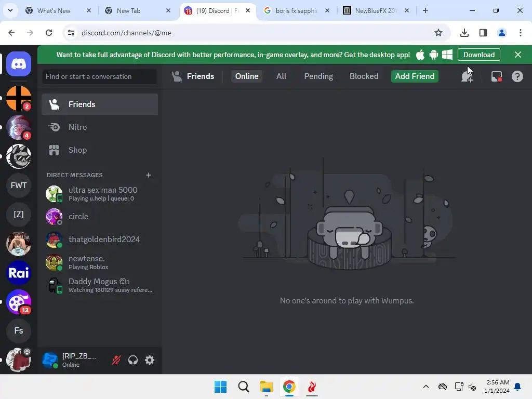The height and width of the screenshot is (399, 532).
Task: View site information icon in address bar
Action: 71,33
